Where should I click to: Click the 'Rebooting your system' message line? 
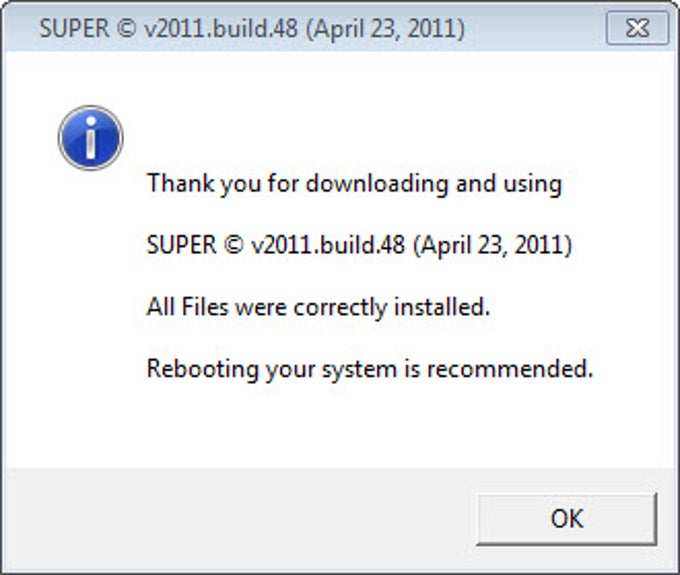369,369
